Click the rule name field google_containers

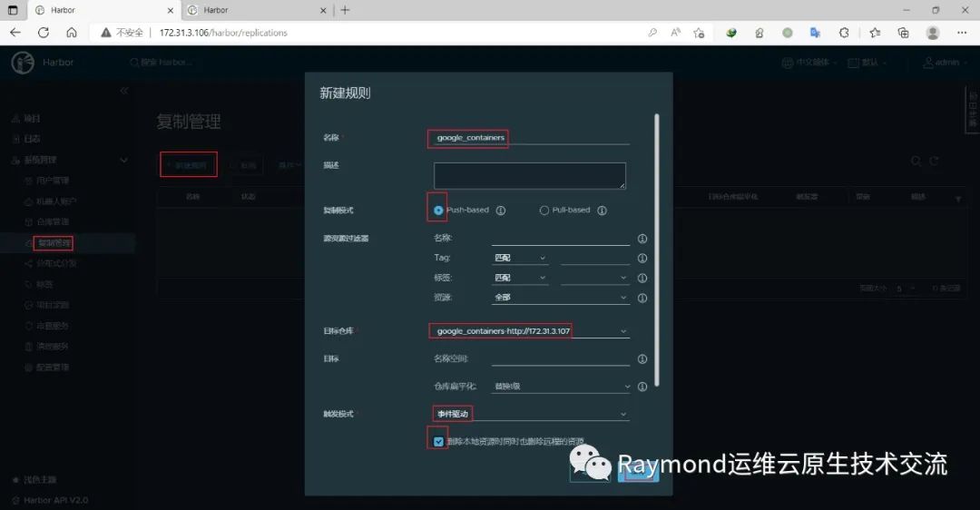[x=531, y=138]
